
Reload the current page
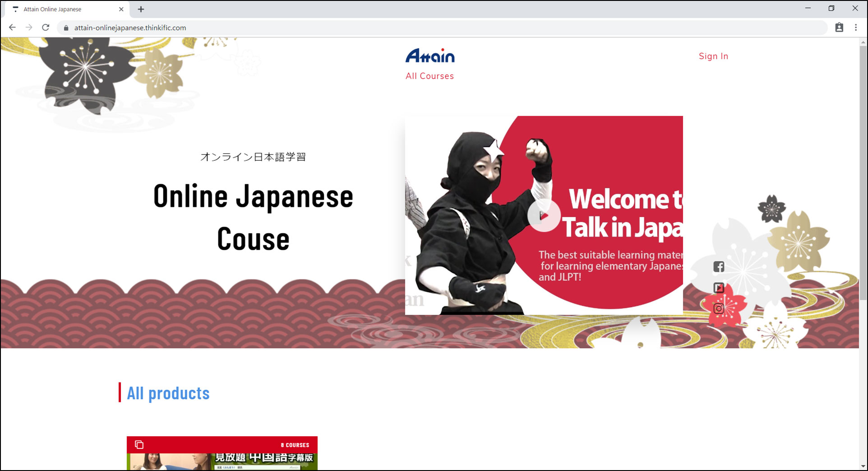[46, 28]
